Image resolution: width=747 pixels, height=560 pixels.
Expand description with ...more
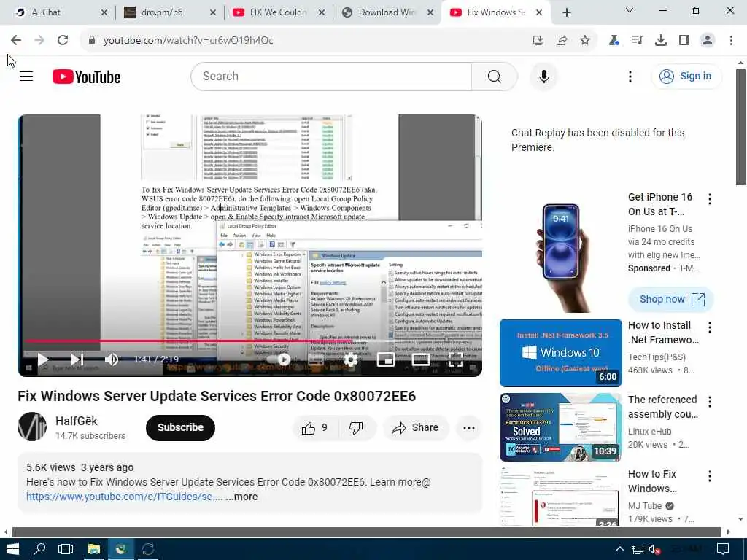point(241,497)
